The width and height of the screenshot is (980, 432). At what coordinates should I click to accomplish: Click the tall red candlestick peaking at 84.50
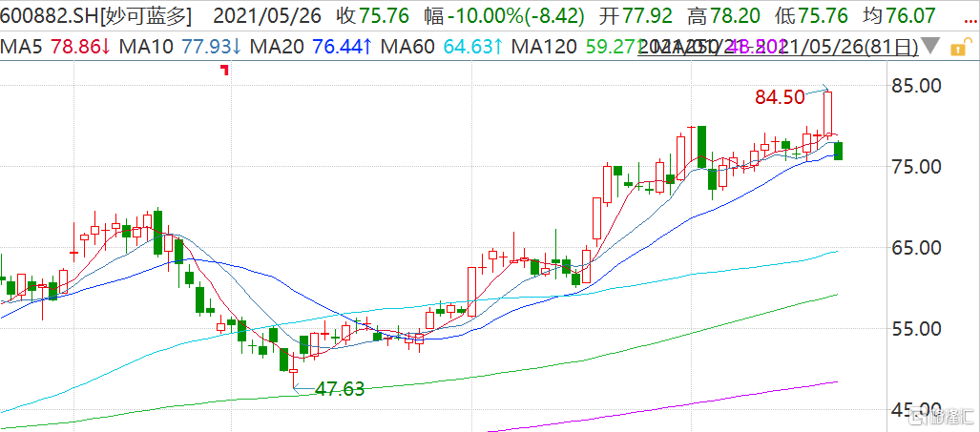coord(827,113)
